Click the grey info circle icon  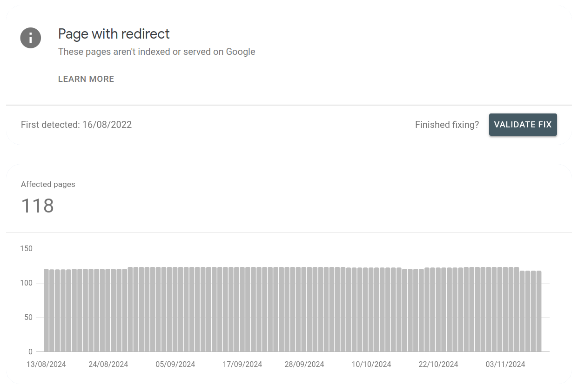click(31, 38)
